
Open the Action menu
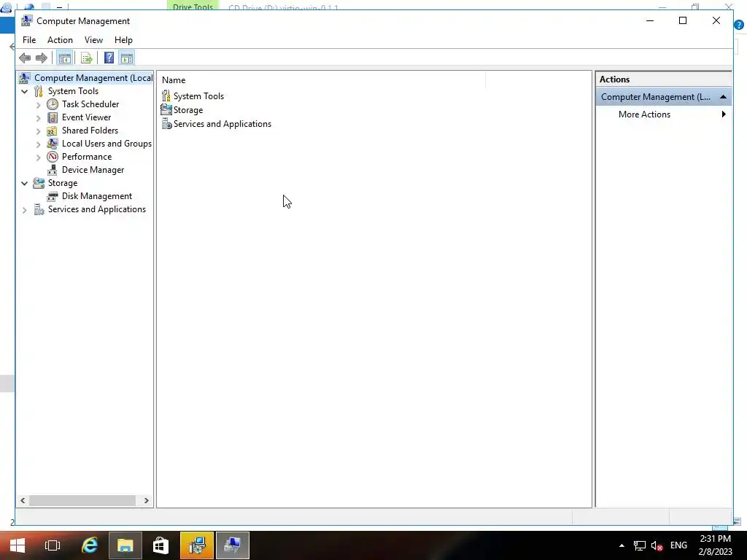tap(60, 40)
